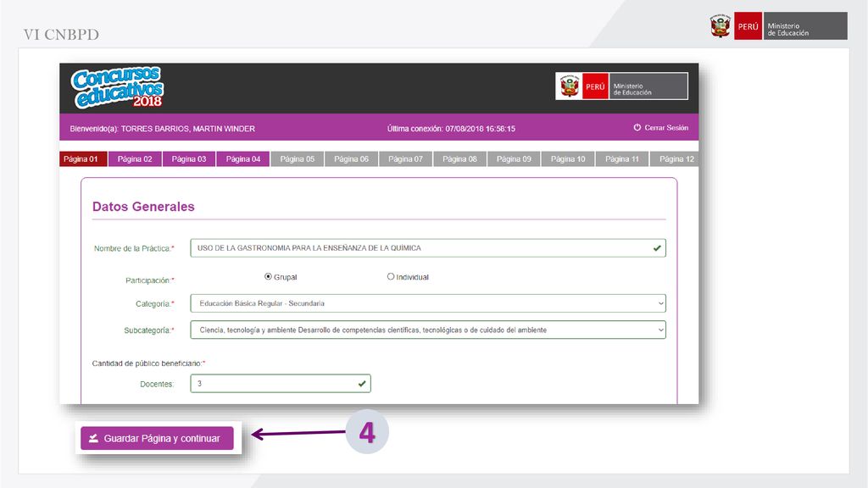868x488 pixels.
Task: Click the Subcategoría label
Action: point(149,330)
